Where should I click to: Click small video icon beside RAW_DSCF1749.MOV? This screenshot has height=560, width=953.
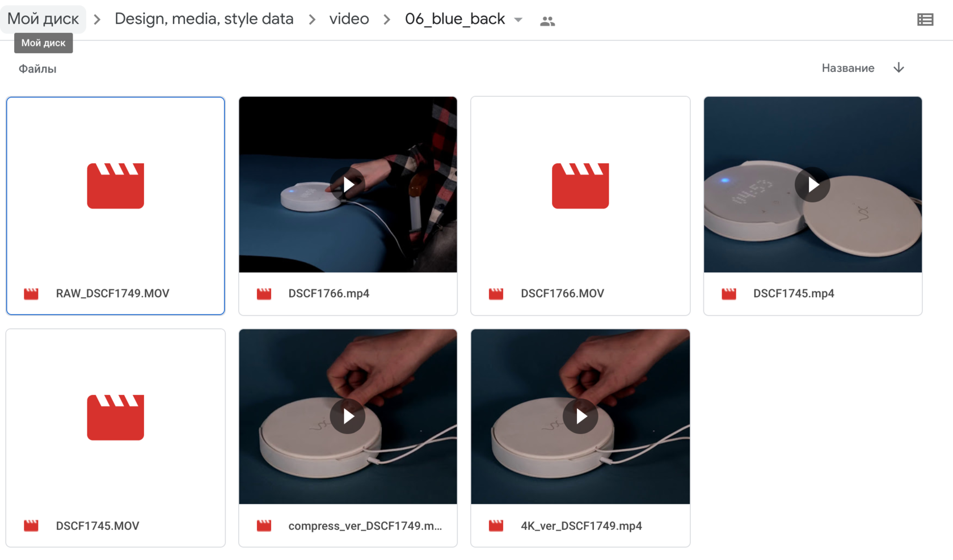pyautogui.click(x=31, y=294)
